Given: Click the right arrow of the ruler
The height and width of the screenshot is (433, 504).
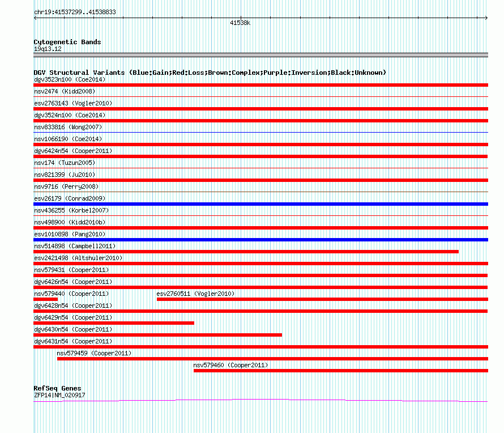Looking at the screenshot, I should coord(486,18).
